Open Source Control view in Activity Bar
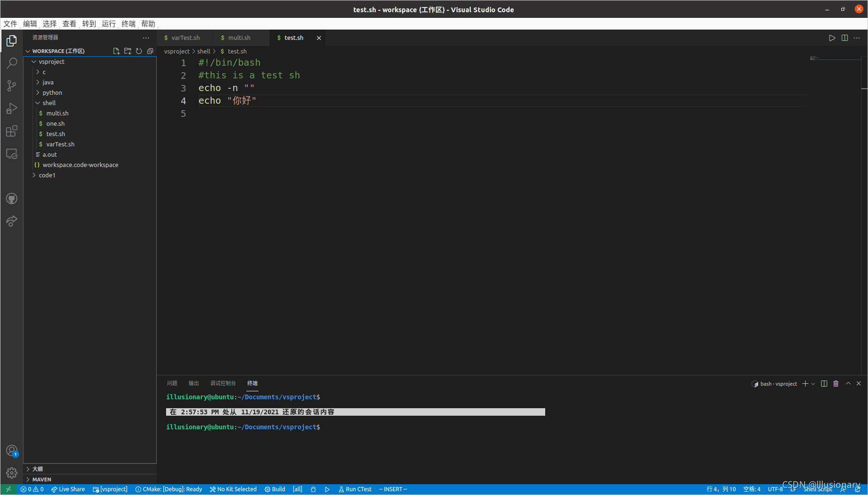 [x=12, y=85]
